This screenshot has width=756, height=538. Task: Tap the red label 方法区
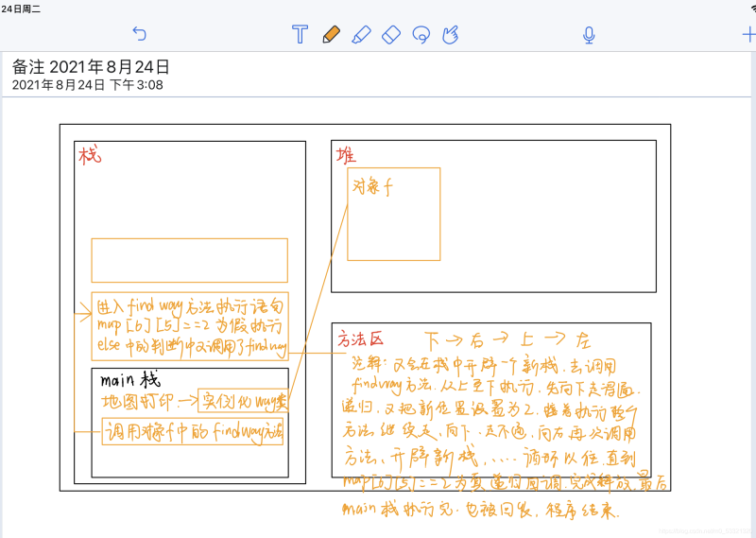pos(360,339)
